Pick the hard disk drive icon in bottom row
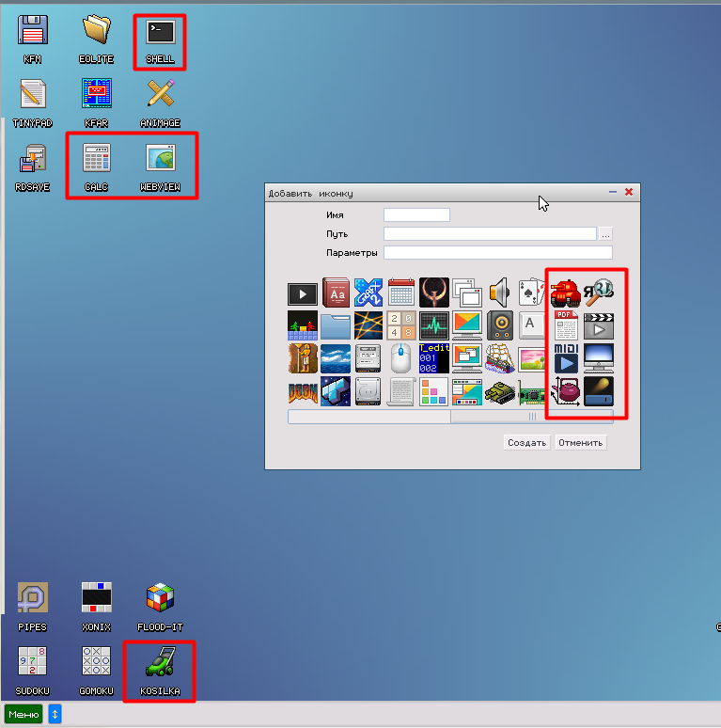 coord(368,391)
